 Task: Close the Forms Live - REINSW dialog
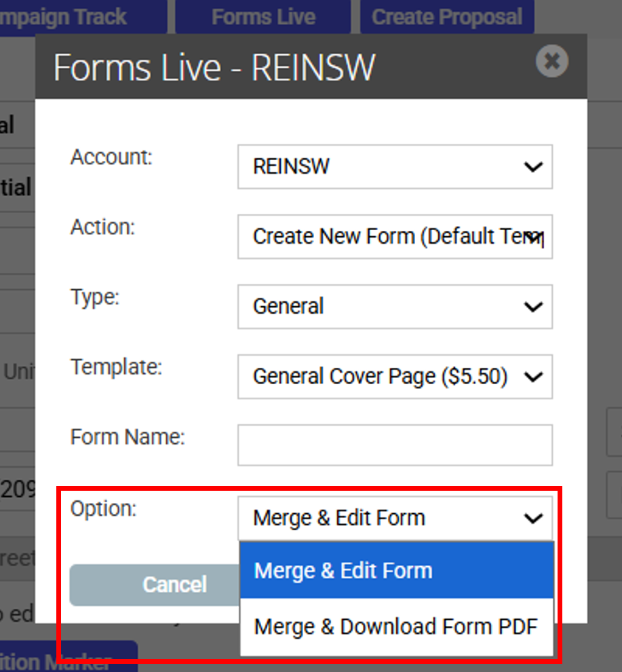click(551, 61)
